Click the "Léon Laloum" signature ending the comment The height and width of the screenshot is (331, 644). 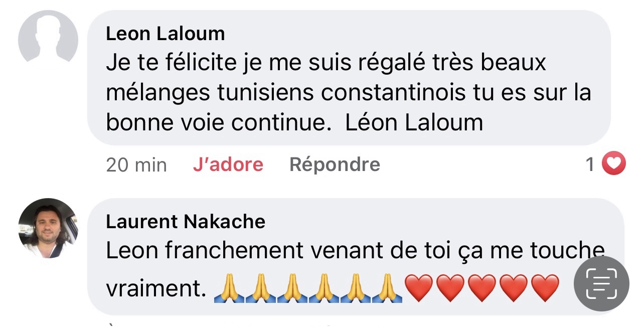[414, 123]
